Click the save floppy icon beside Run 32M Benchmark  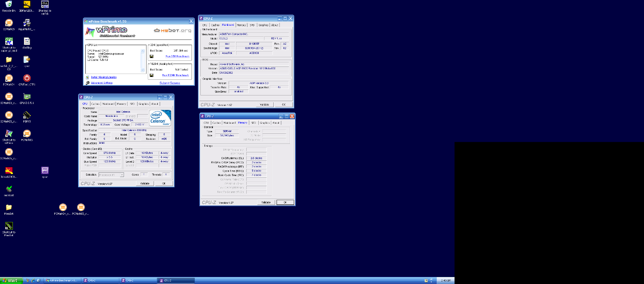152,56
